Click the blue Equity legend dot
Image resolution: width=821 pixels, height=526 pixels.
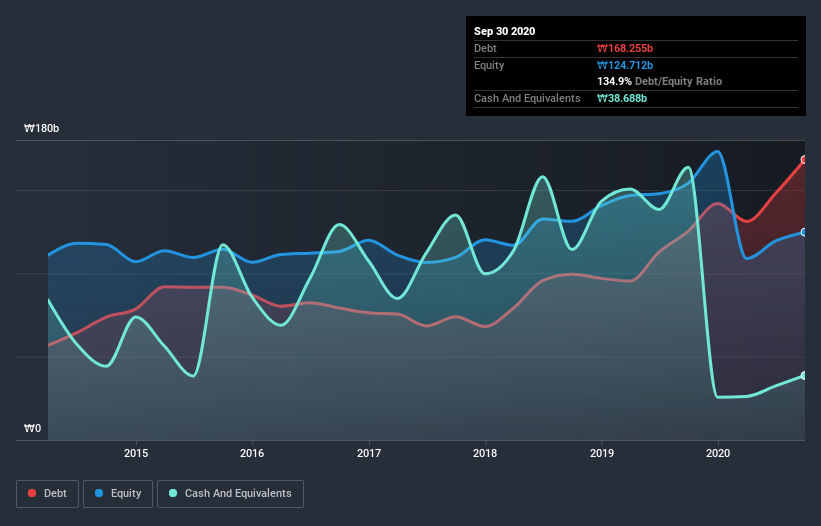[x=99, y=493]
